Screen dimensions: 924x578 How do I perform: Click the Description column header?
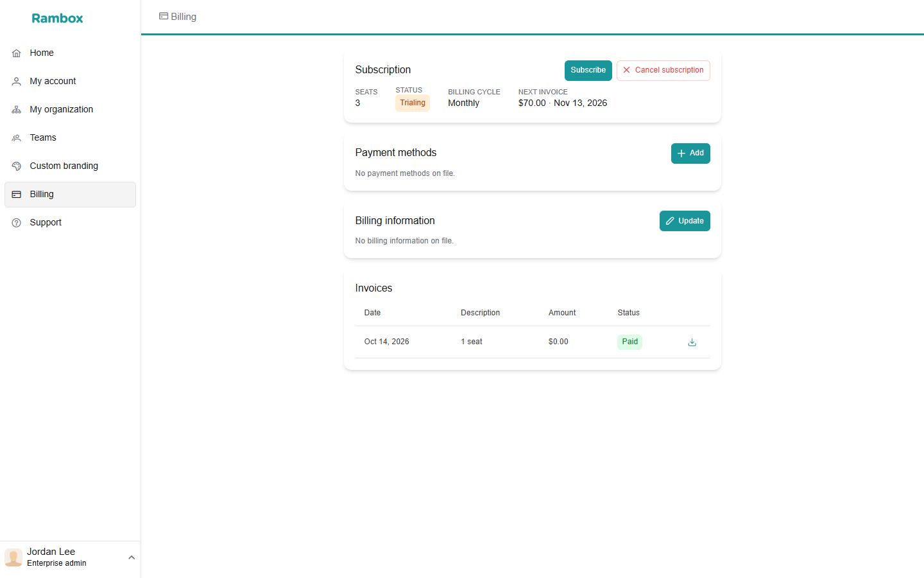pyautogui.click(x=480, y=313)
